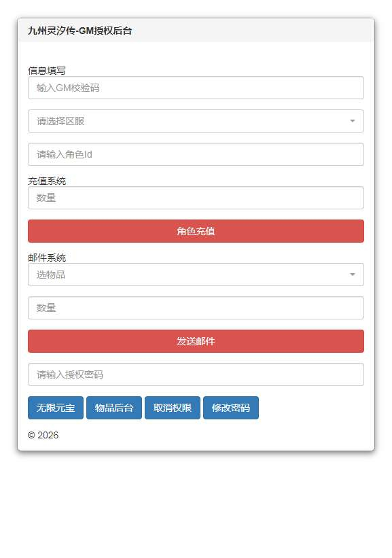Viewport: 392px width, 558px height.
Task: Click the recharge 数量 quantity field
Action: pyautogui.click(x=196, y=198)
